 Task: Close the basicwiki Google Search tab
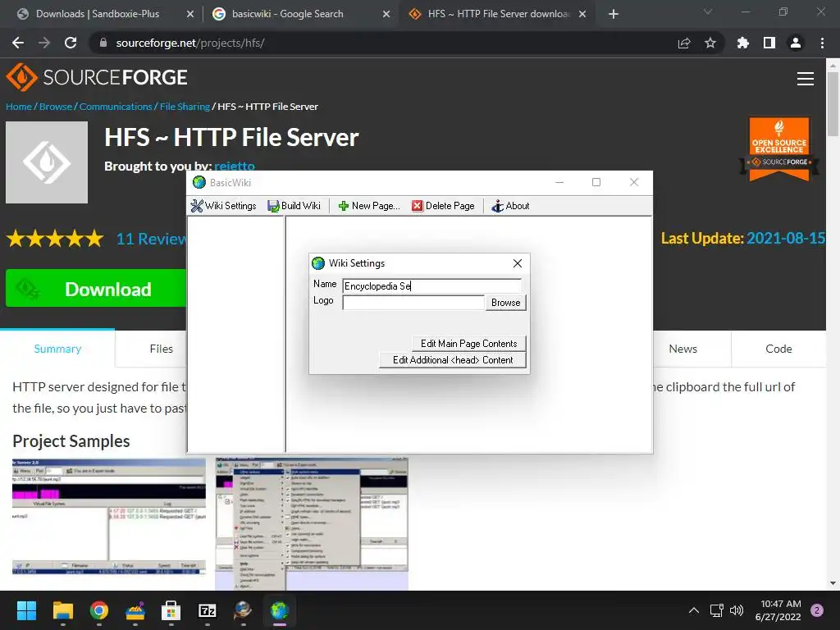click(386, 14)
